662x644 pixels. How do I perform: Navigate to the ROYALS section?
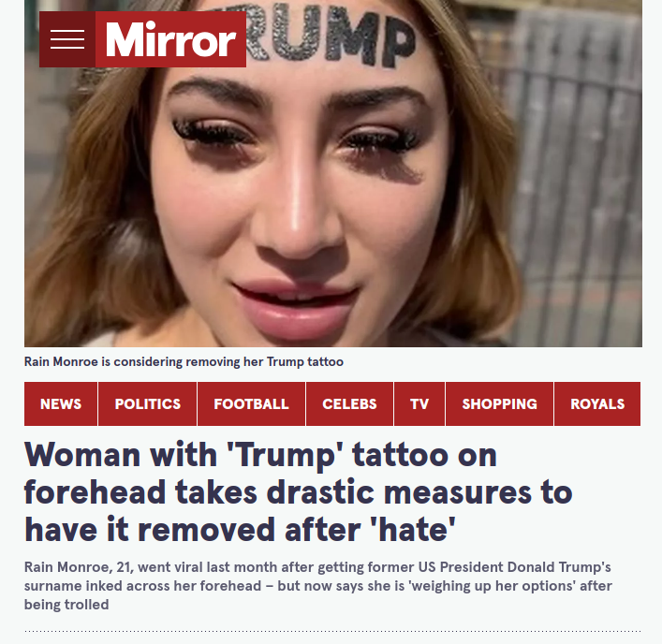pos(597,403)
